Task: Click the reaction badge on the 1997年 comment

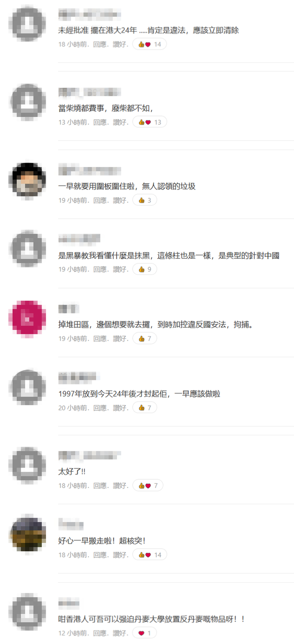Action: point(144,407)
